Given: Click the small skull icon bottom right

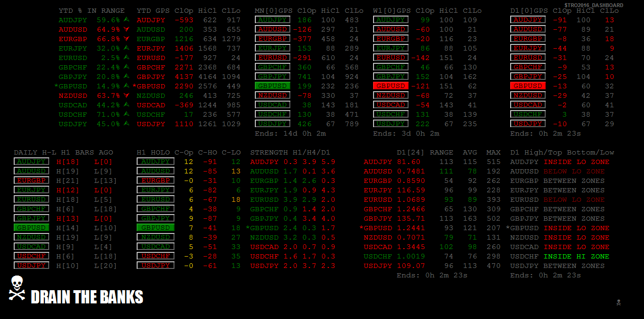Looking at the screenshot, I should [618, 302].
